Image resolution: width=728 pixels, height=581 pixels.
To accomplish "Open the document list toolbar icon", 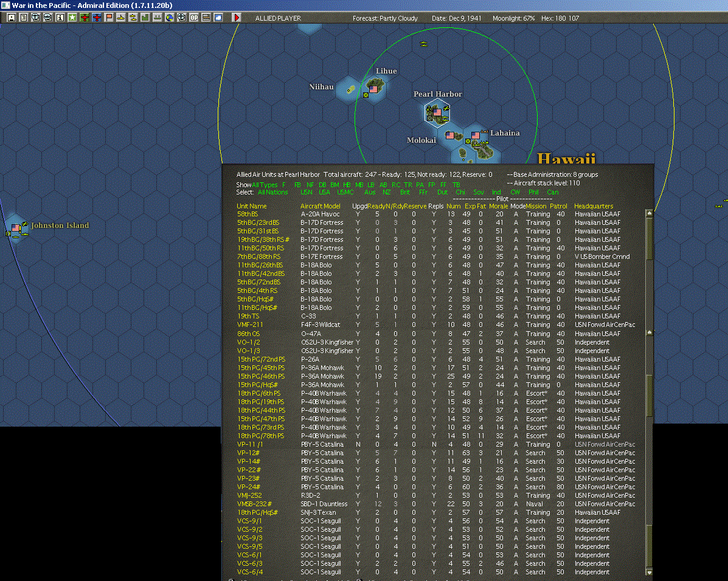I will pyautogui.click(x=24, y=18).
